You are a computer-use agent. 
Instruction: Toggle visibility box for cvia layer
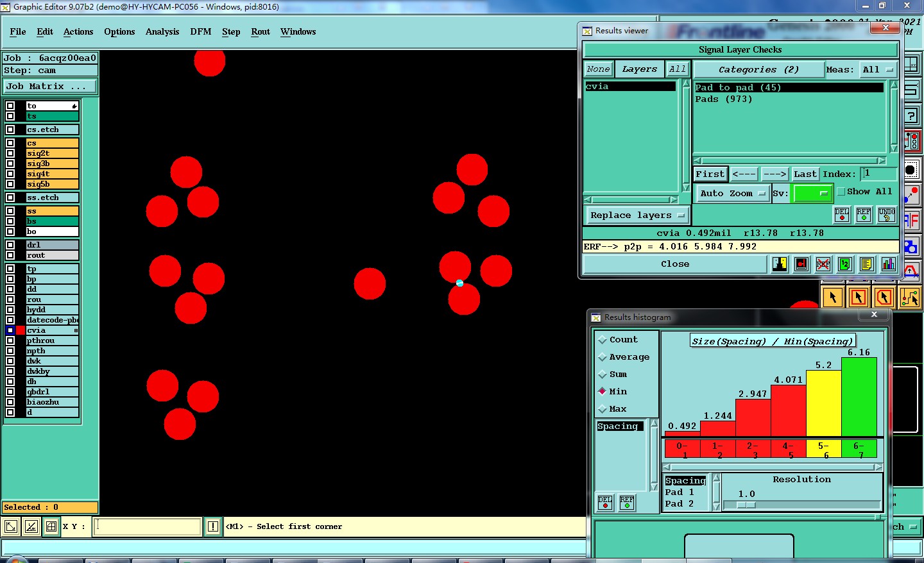[x=10, y=330]
